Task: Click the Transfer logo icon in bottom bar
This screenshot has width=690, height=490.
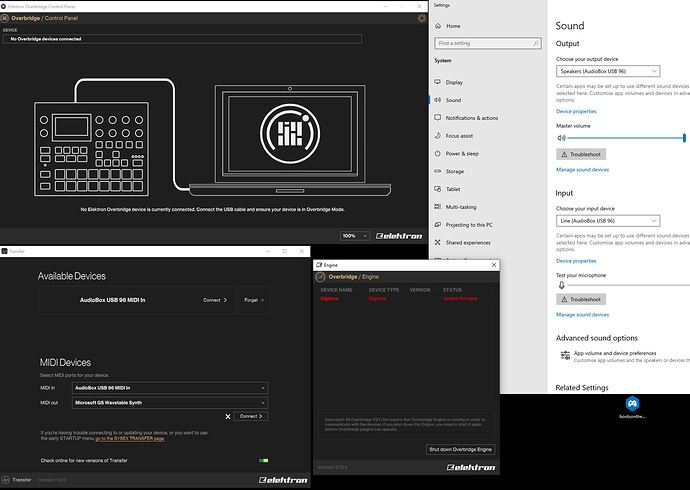Action: point(5,479)
